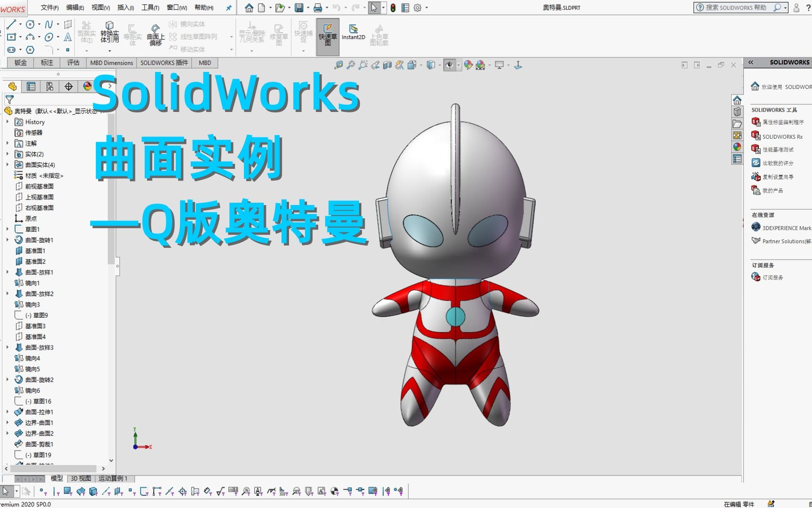
Task: Open the edit appearance icon in the view toolbar
Action: 468,64
